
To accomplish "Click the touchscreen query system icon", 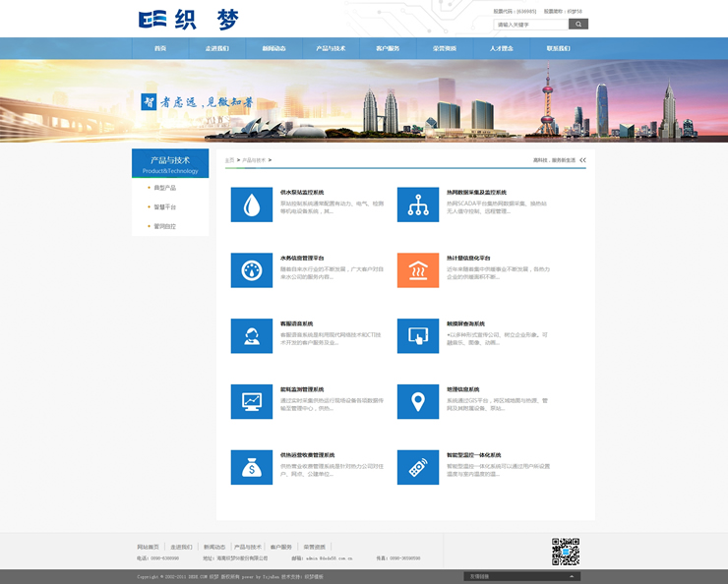I will (x=418, y=335).
